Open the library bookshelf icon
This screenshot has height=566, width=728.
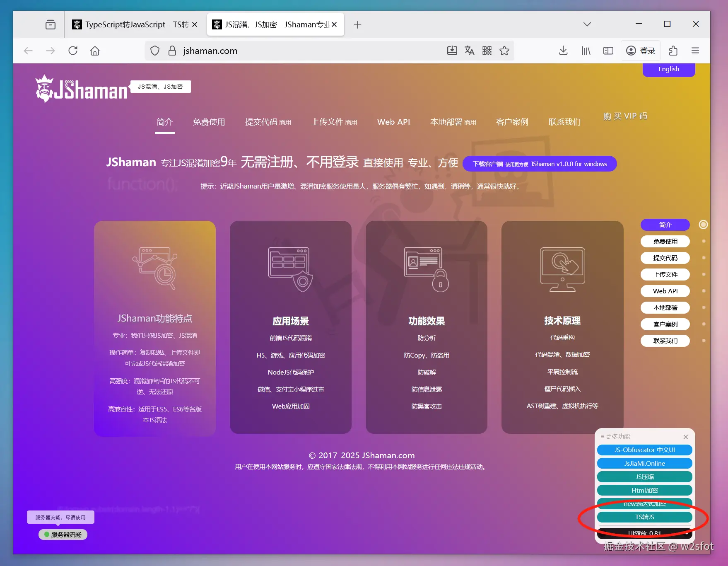(586, 51)
